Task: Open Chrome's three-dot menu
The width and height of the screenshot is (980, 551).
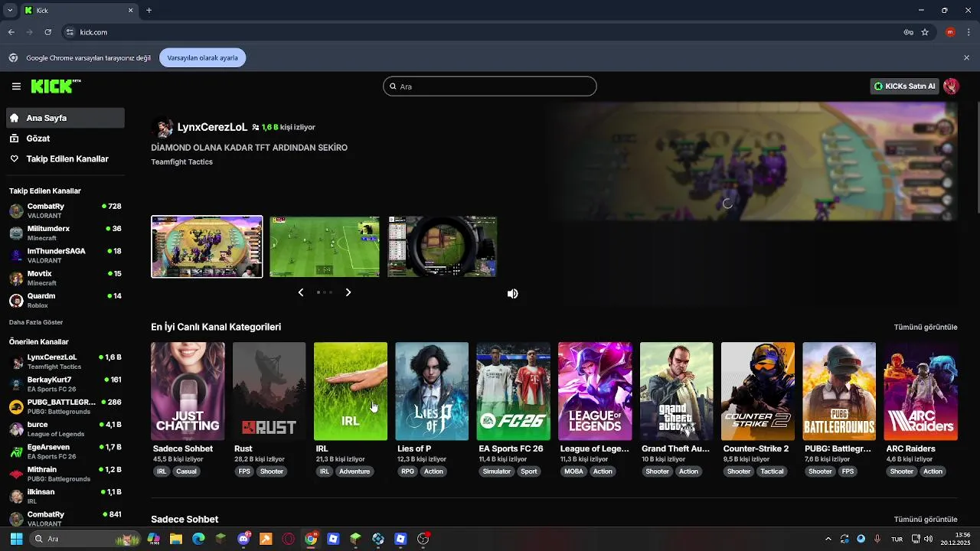Action: pos(968,32)
